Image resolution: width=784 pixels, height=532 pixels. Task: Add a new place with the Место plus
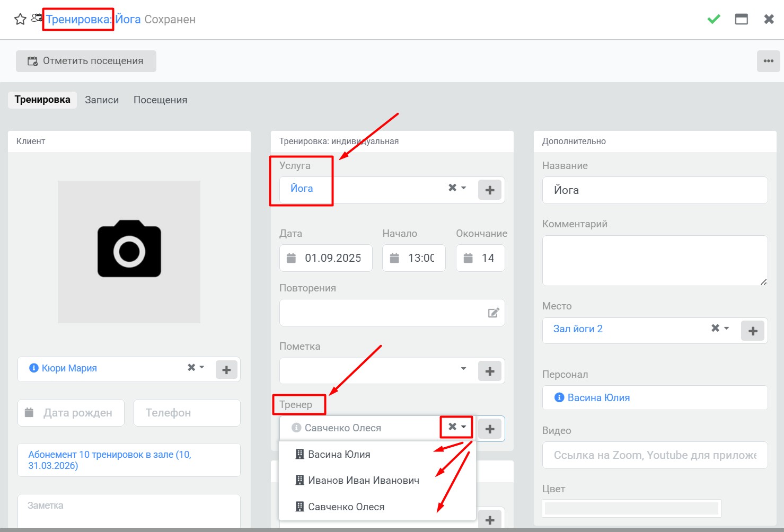coord(753,331)
